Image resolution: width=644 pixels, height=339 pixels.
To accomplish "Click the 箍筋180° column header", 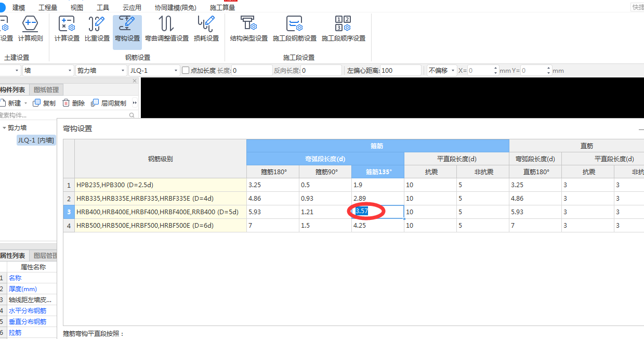I will pos(273,172).
